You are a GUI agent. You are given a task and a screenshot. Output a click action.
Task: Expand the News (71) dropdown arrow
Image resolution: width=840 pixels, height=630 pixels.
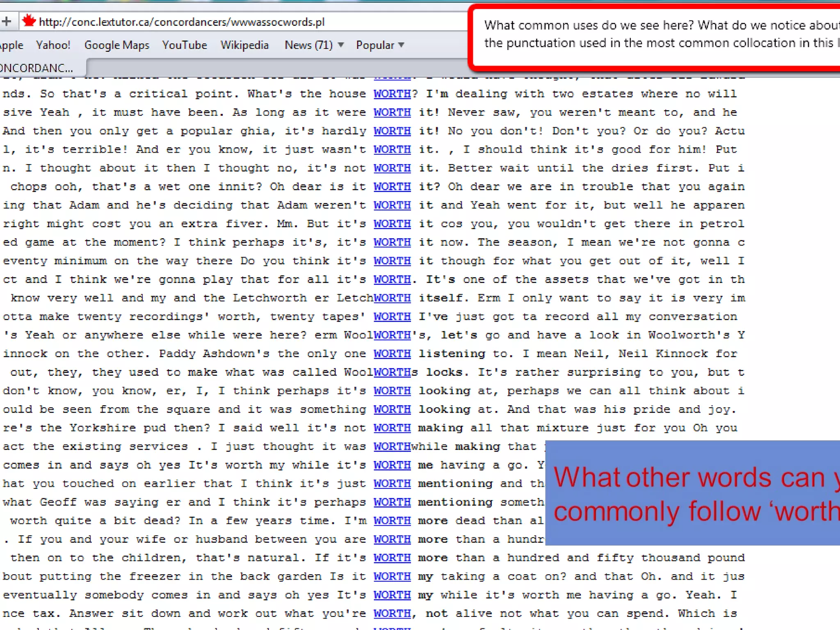341,45
